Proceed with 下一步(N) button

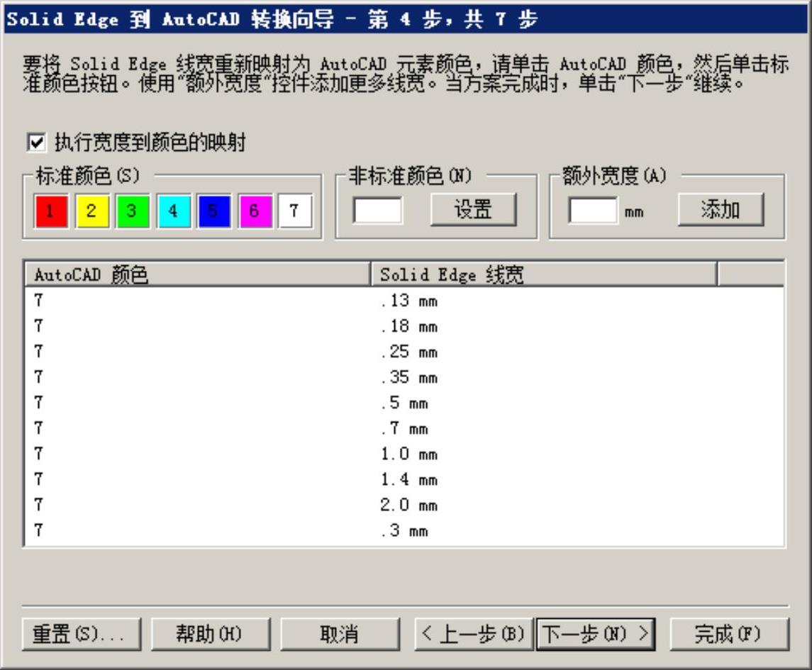[596, 634]
